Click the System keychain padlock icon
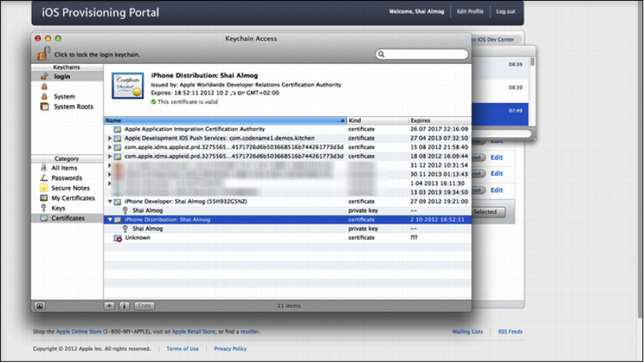This screenshot has height=362, width=644. click(45, 97)
